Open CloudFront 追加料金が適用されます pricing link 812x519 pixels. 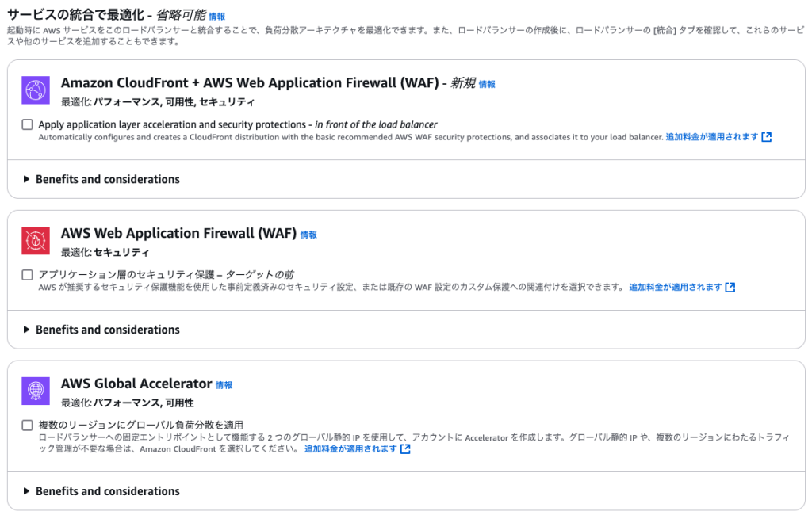coord(711,137)
